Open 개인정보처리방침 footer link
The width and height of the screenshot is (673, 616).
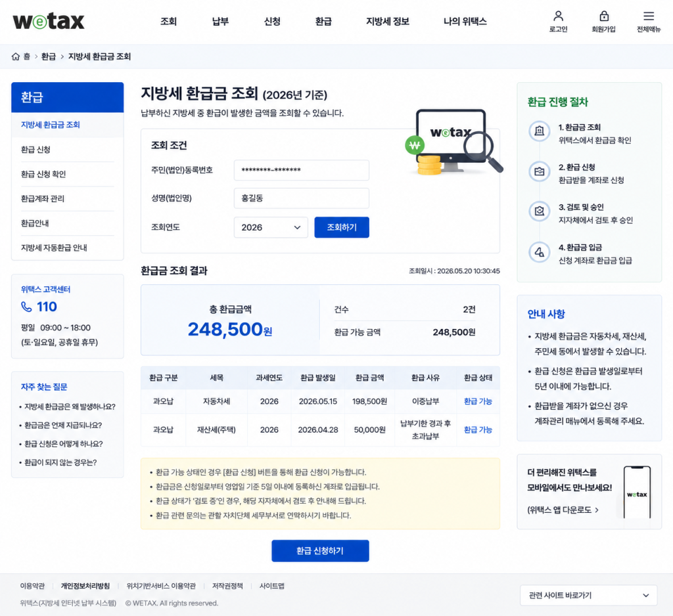pyautogui.click(x=85, y=586)
